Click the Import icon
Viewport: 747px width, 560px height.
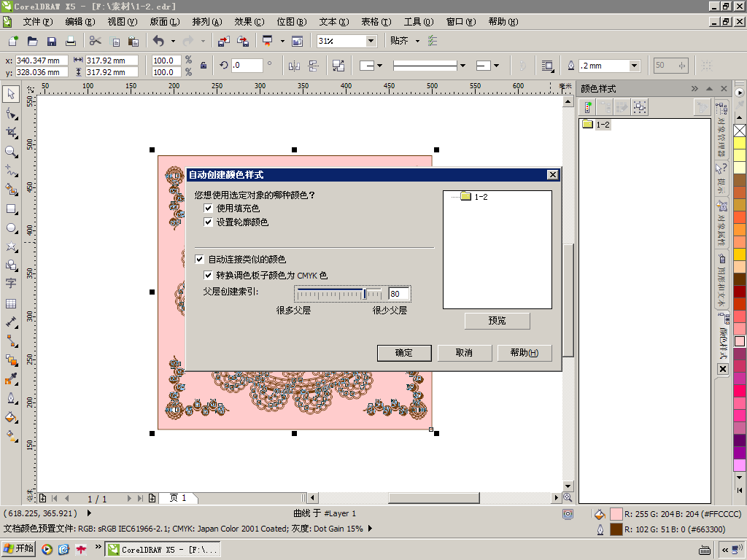[224, 41]
